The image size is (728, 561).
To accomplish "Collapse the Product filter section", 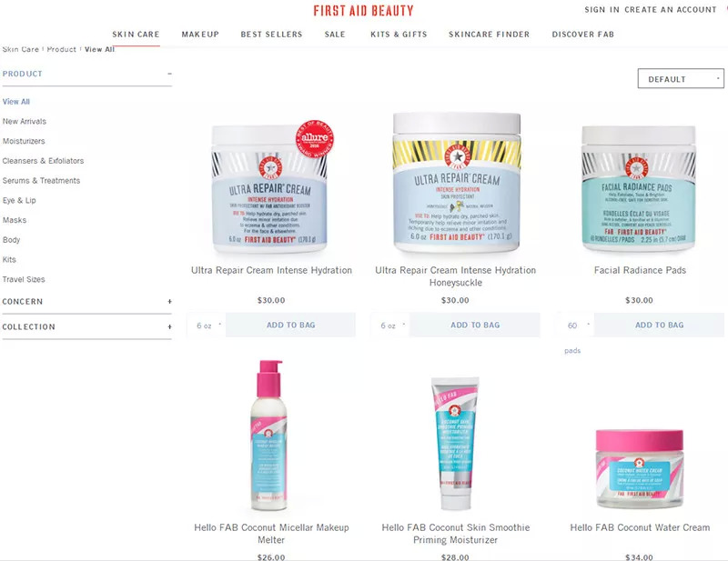I will pyautogui.click(x=169, y=74).
